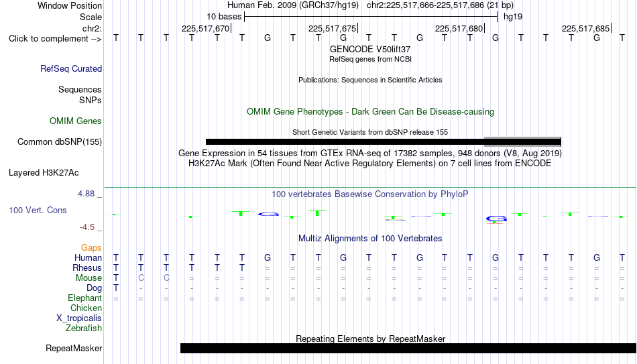This screenshot has width=637, height=364.
Task: Open the Layered H3K27Ac track label
Action: [44, 173]
